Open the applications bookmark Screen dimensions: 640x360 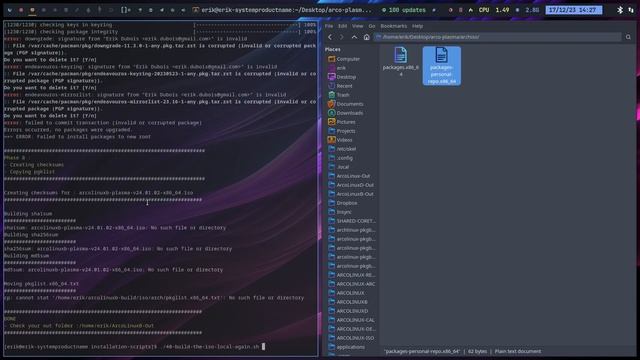point(352,347)
